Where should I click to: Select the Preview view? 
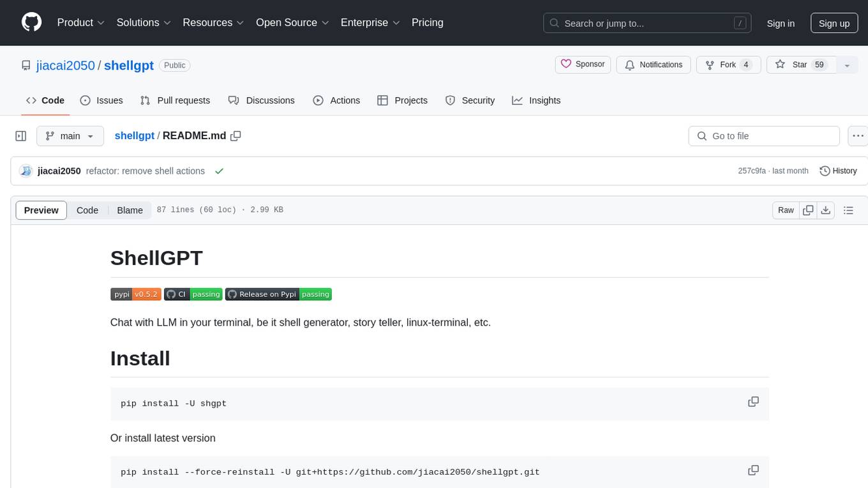[41, 210]
